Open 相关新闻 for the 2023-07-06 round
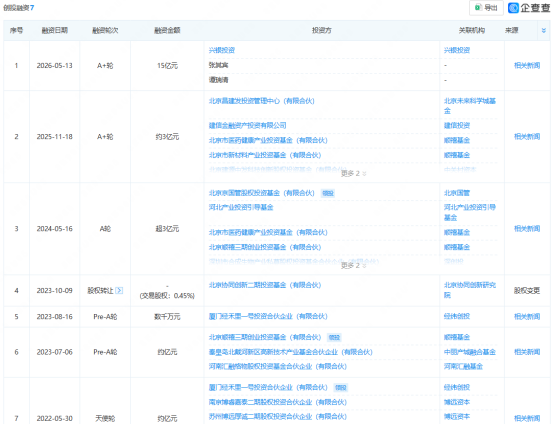Screen dimensions: 554x424 tap(527, 352)
